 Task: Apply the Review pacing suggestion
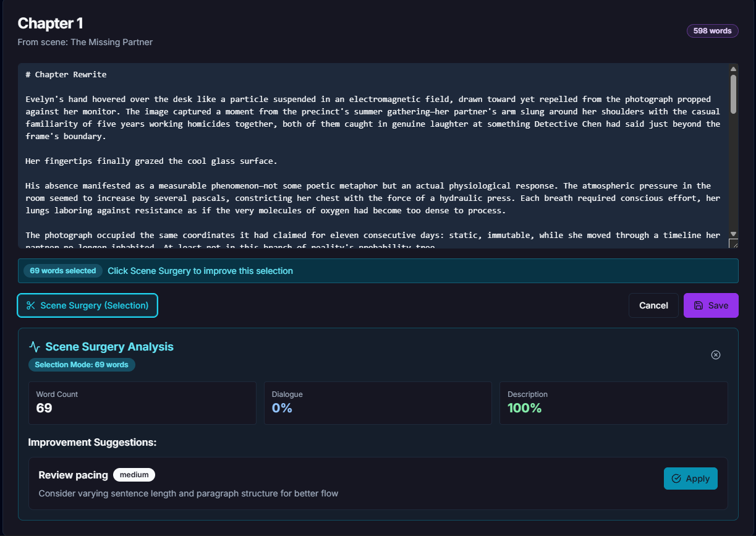(690, 478)
